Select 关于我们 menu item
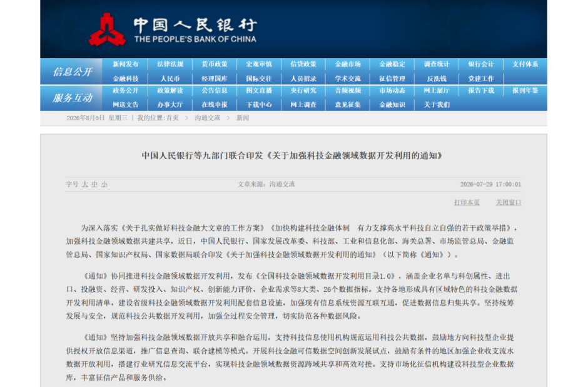588x387 pixels. click(437, 105)
